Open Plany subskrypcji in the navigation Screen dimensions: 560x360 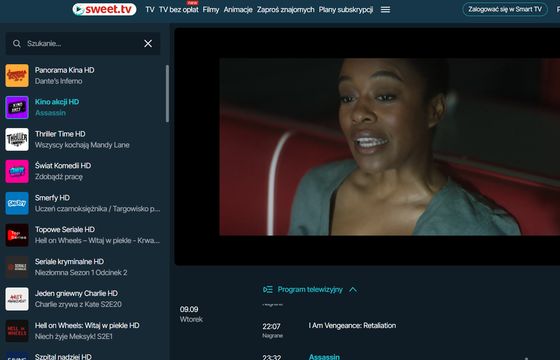pyautogui.click(x=346, y=10)
